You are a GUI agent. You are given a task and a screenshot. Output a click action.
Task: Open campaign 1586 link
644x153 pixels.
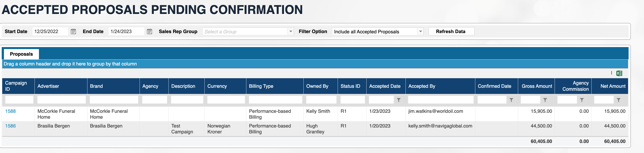[x=11, y=126]
